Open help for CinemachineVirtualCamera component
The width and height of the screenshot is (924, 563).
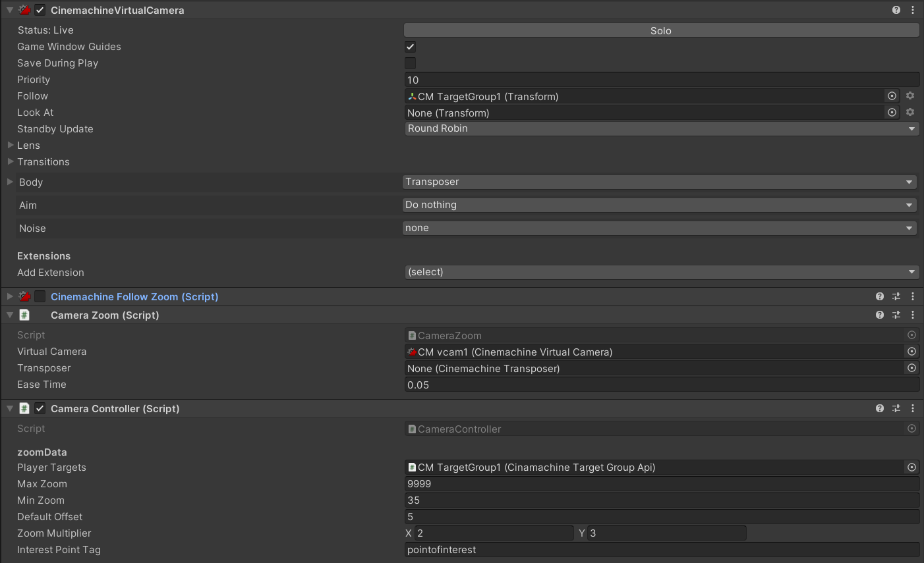[896, 10]
